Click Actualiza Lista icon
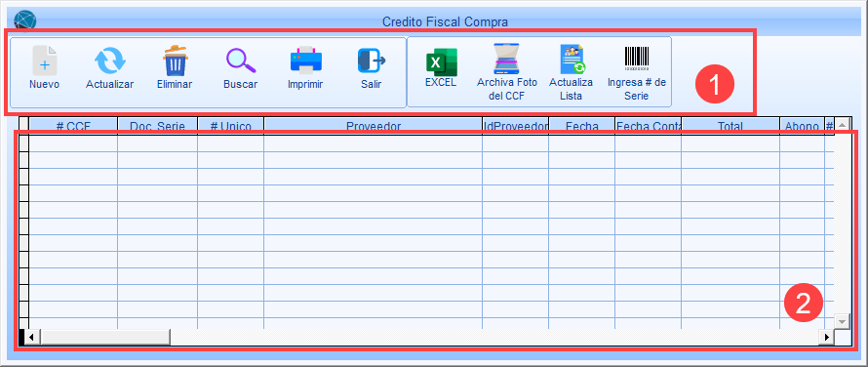868x367 pixels. point(572,60)
